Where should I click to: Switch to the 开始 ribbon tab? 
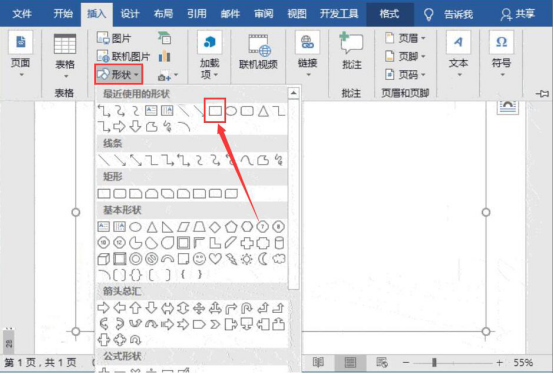(x=63, y=14)
